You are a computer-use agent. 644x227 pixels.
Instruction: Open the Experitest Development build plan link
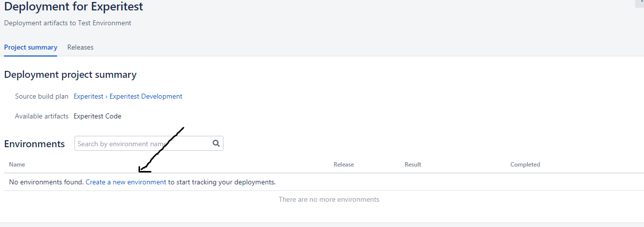146,97
